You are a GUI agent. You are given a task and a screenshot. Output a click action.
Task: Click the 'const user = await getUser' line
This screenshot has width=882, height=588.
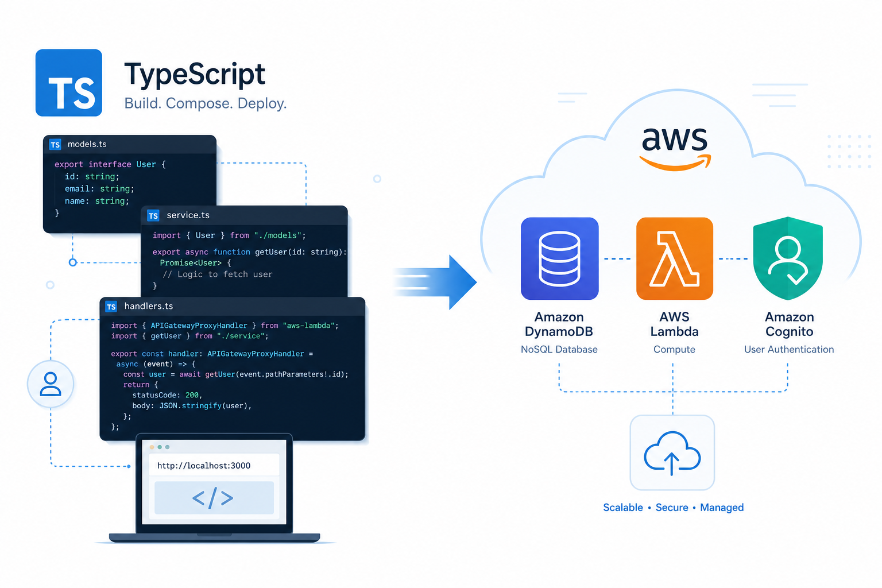click(x=235, y=374)
